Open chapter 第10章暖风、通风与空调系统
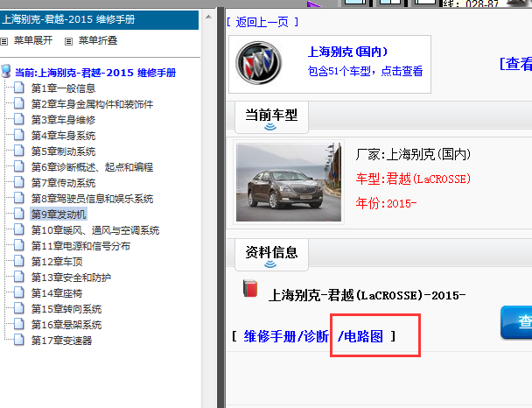 point(95,230)
